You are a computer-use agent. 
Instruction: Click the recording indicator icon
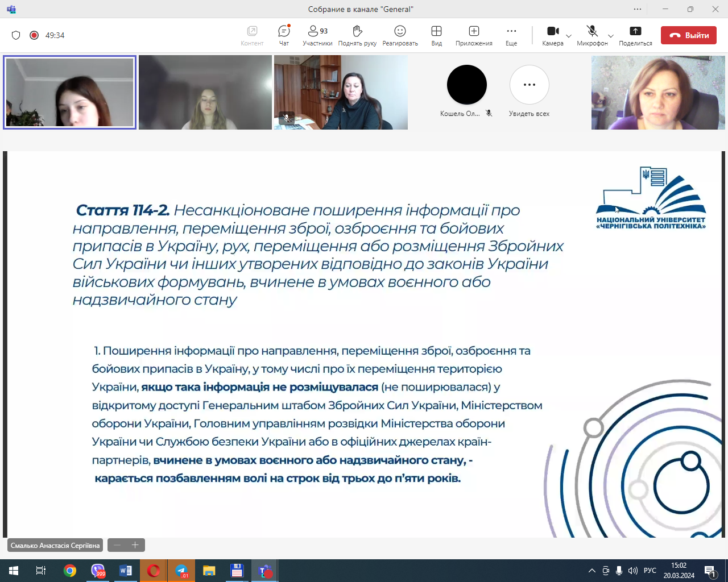[x=34, y=35]
